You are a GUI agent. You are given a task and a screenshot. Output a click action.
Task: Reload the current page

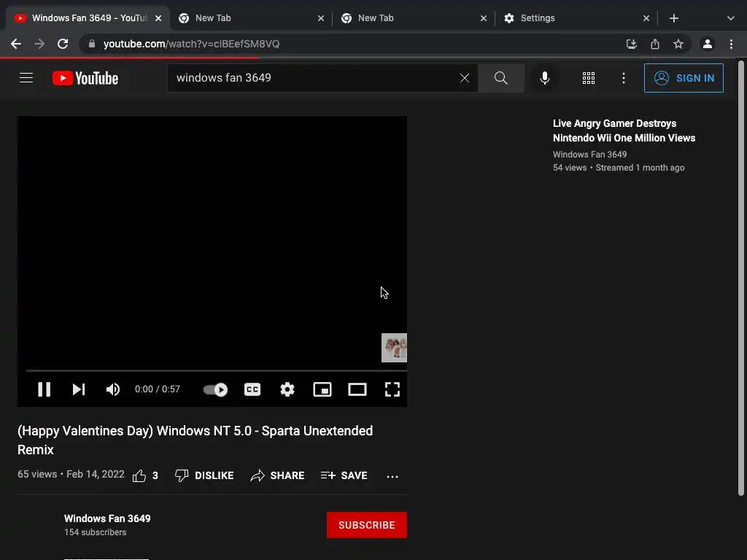tap(63, 44)
